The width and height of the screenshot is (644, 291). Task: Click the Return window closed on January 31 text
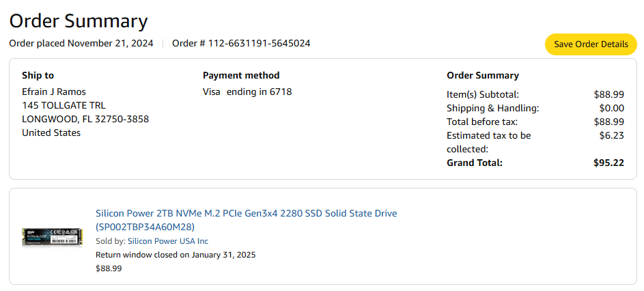[176, 255]
